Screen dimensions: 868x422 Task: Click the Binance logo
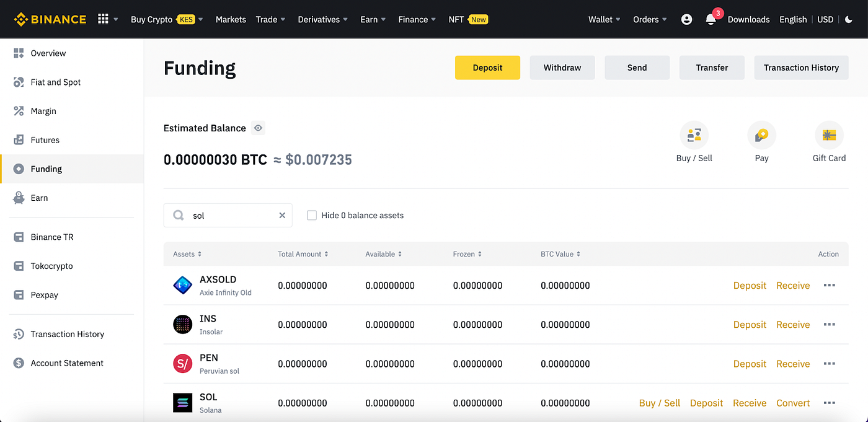click(x=50, y=19)
